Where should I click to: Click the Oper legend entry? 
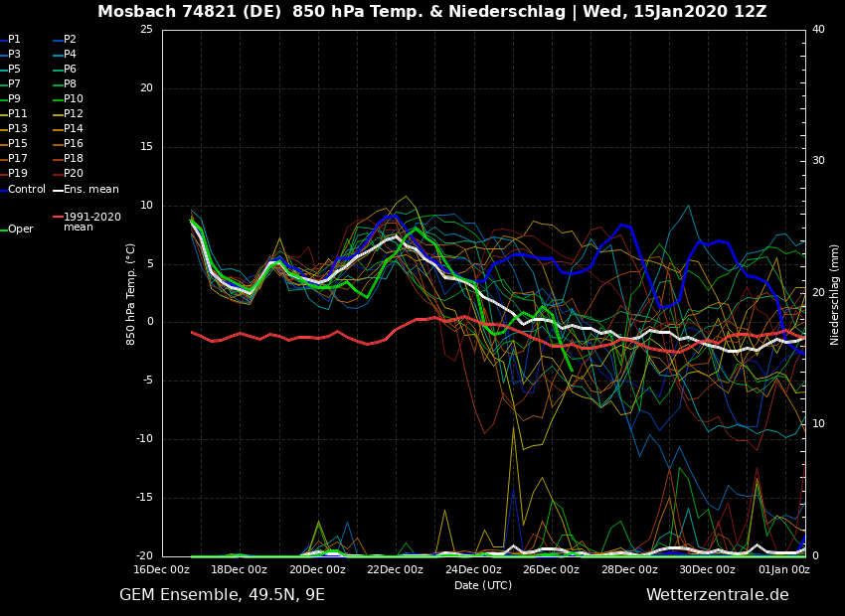(21, 230)
